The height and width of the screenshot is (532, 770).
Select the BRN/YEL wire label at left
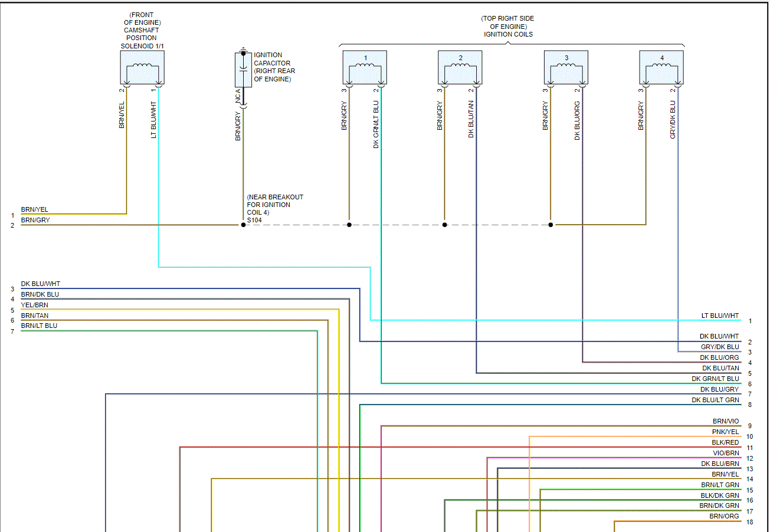point(35,209)
